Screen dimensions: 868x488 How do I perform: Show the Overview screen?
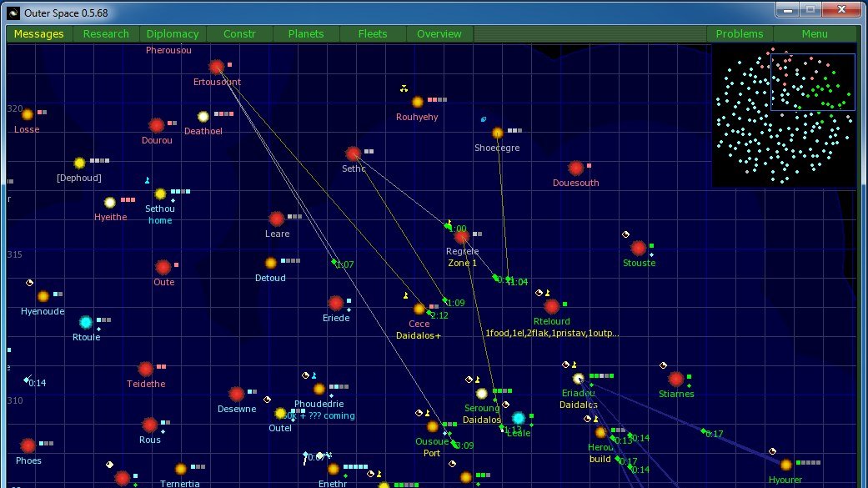[x=439, y=34]
